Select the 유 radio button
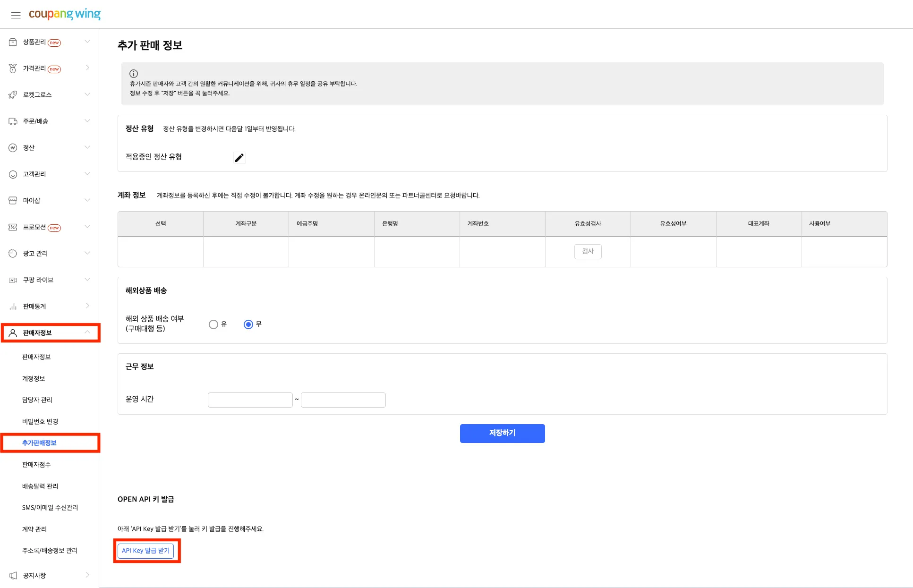The image size is (913, 588). (x=213, y=324)
